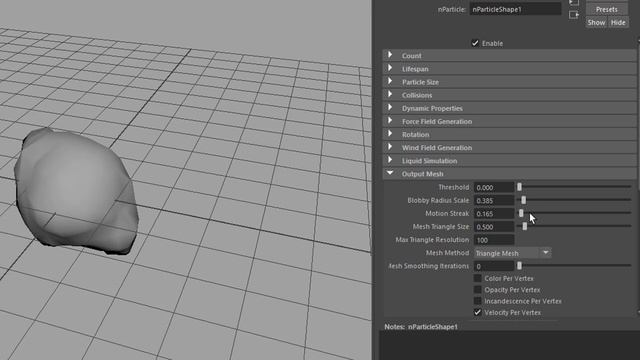Click the Threshold slider handle

(x=519, y=187)
